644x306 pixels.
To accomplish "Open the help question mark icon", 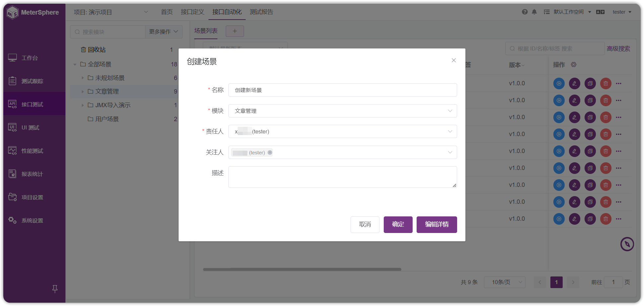I will pos(524,12).
